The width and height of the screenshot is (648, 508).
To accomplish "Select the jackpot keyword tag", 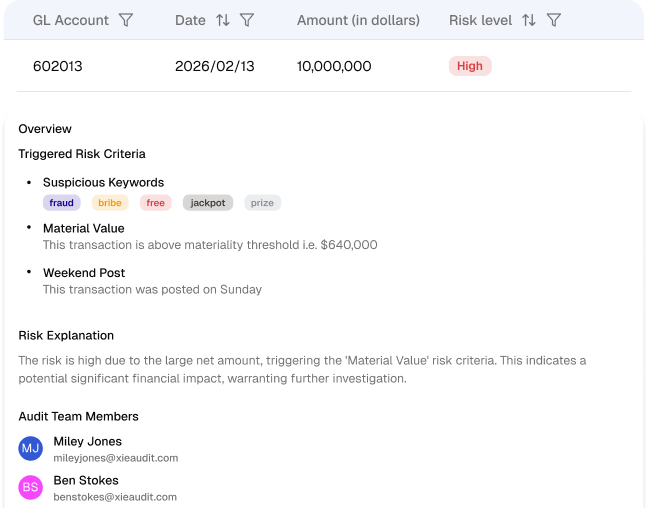I will 208,203.
